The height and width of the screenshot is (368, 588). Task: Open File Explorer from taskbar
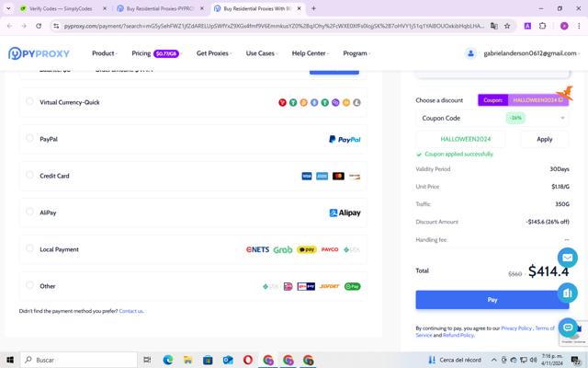click(187, 360)
